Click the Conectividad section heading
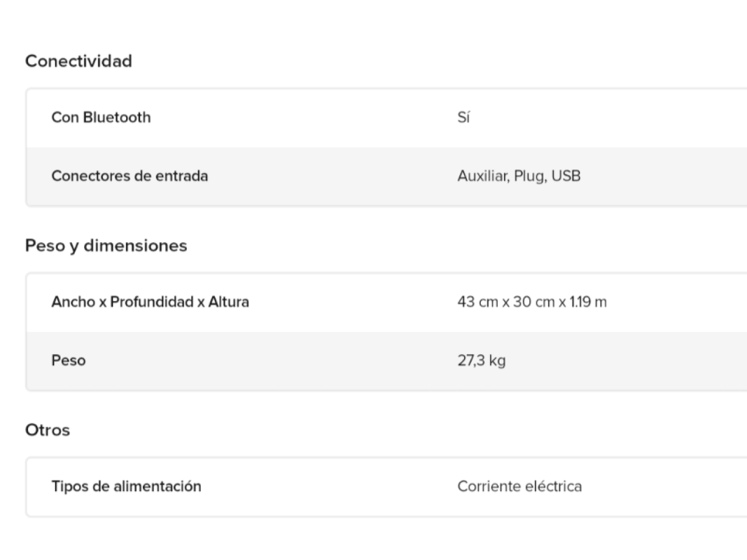The height and width of the screenshot is (560, 747). [79, 61]
